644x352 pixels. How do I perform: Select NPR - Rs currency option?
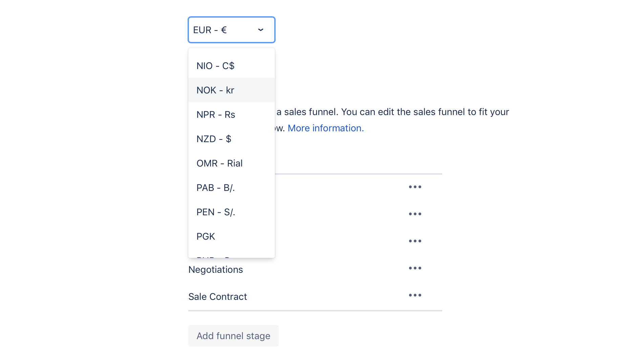232,114
